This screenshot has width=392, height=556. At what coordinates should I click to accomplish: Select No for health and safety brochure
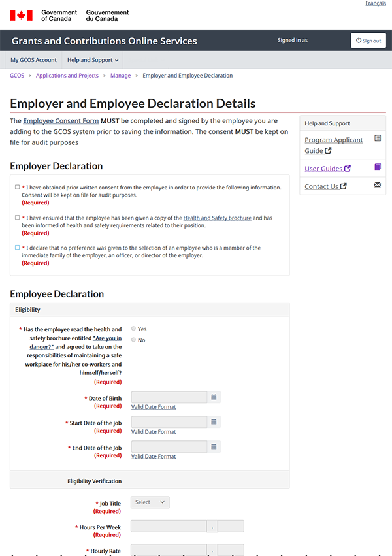click(134, 340)
